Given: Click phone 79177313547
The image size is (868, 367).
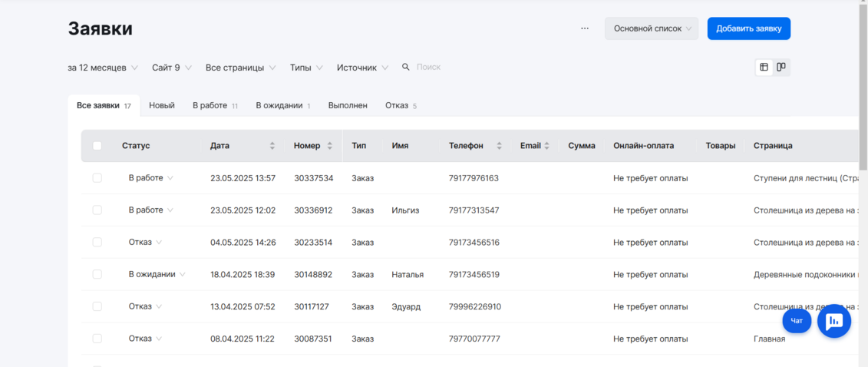Looking at the screenshot, I should pos(474,210).
